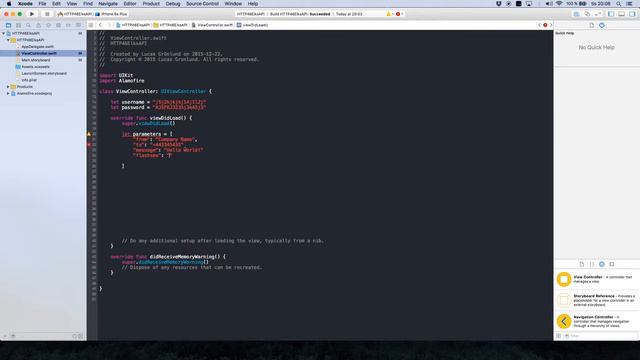Collapse the HTTP46ElksAPI project root
This screenshot has height=360, width=640.
click(x=3, y=33)
